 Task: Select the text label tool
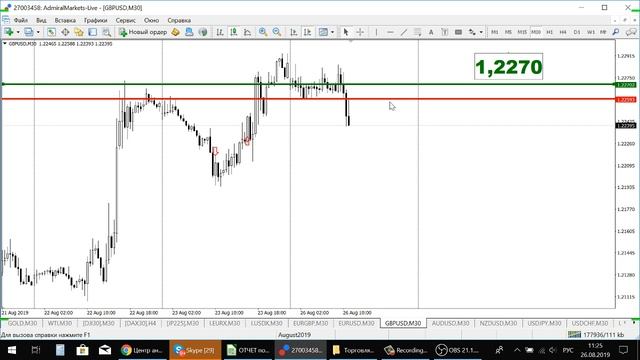click(x=444, y=32)
